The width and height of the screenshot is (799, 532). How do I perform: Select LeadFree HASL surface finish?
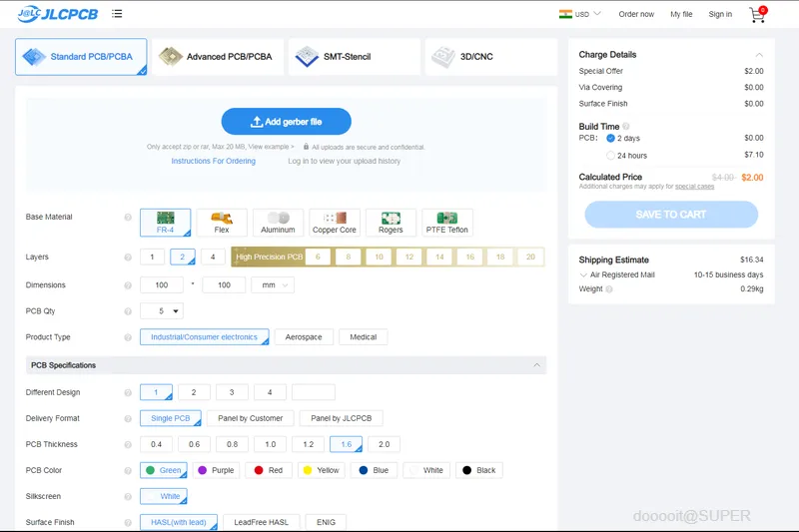[x=261, y=522]
